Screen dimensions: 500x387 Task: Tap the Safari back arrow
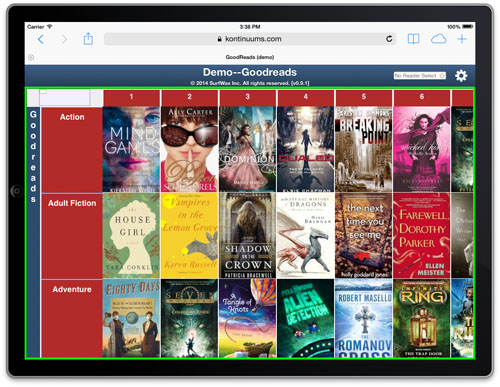click(41, 39)
